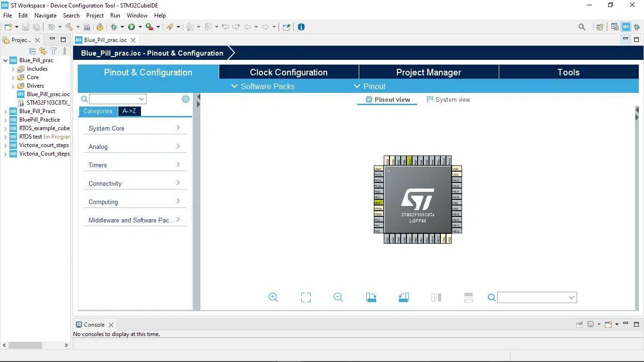The height and width of the screenshot is (362, 644).
Task: Open the Pinout dropdown menu
Action: tap(370, 86)
